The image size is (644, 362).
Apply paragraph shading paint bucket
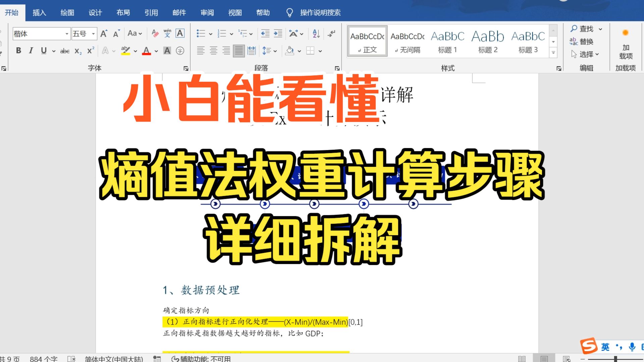click(x=289, y=51)
